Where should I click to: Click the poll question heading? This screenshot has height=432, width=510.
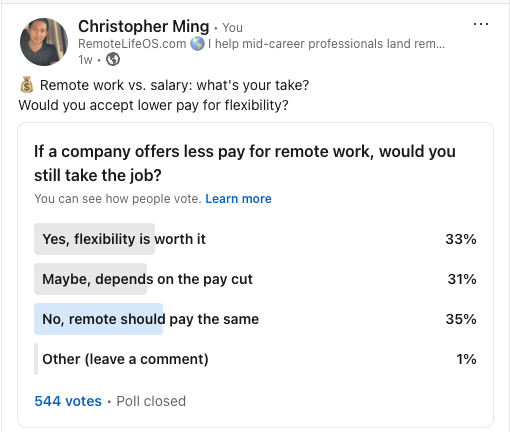tap(245, 163)
